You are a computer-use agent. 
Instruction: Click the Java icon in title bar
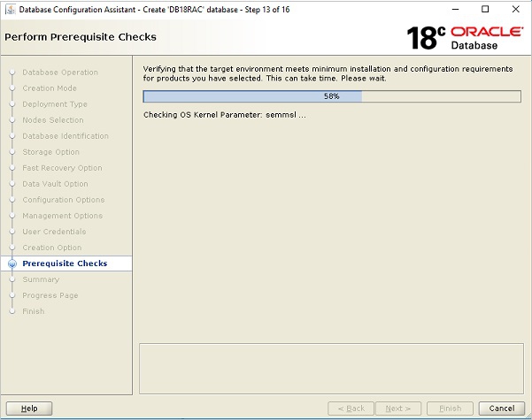click(11, 10)
